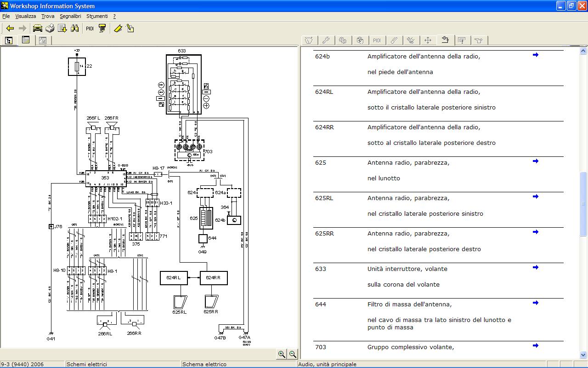Click the yellow bookmark marker icon
The image size is (588, 368).
click(x=118, y=29)
